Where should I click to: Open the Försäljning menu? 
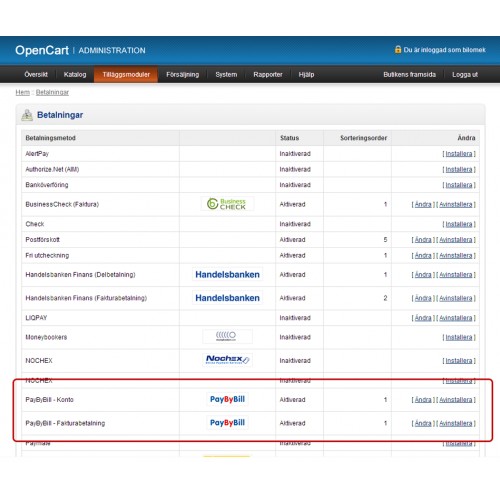tap(183, 75)
